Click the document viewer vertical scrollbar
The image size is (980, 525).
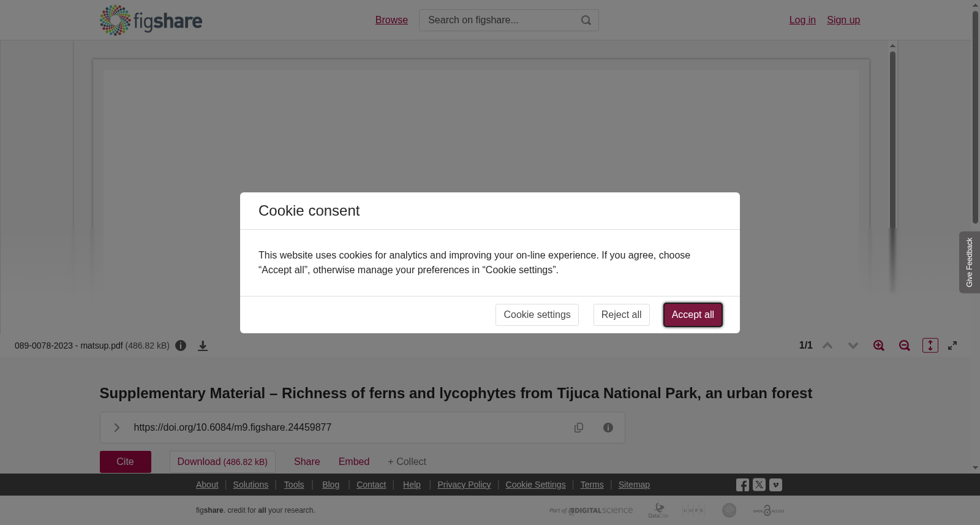point(893,172)
